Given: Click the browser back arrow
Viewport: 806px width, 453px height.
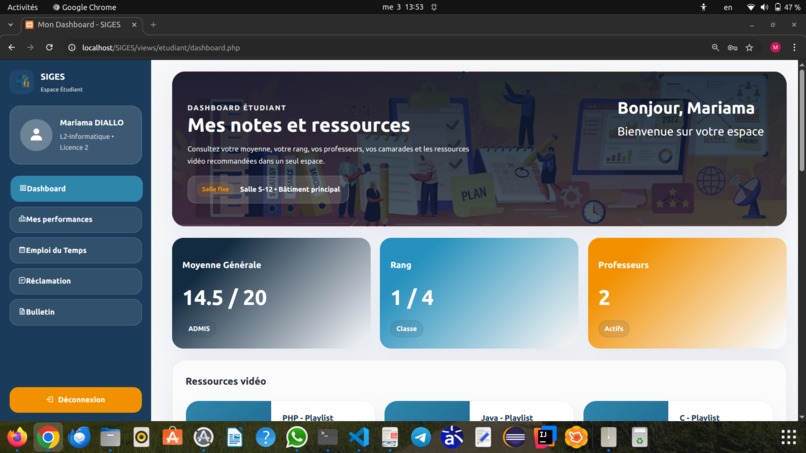Looking at the screenshot, I should [x=11, y=47].
